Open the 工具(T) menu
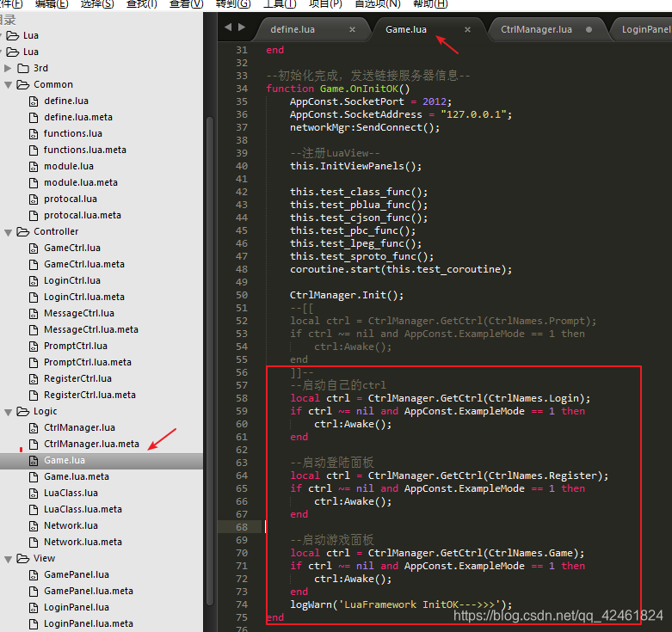 pos(280,4)
